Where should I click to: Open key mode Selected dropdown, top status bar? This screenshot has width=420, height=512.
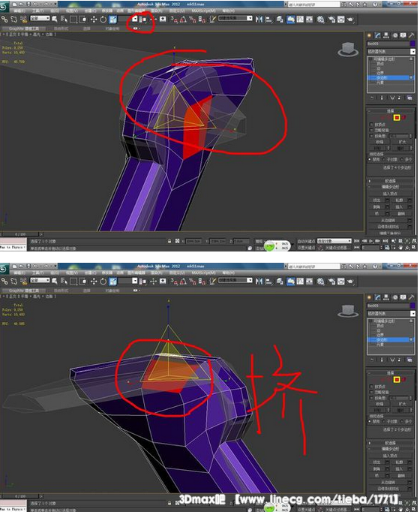click(334, 241)
